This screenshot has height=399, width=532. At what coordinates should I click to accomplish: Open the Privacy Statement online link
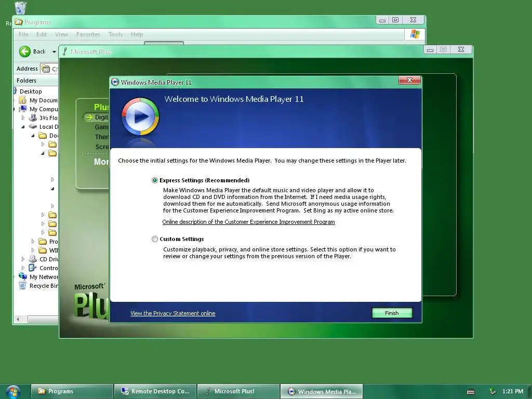click(172, 313)
